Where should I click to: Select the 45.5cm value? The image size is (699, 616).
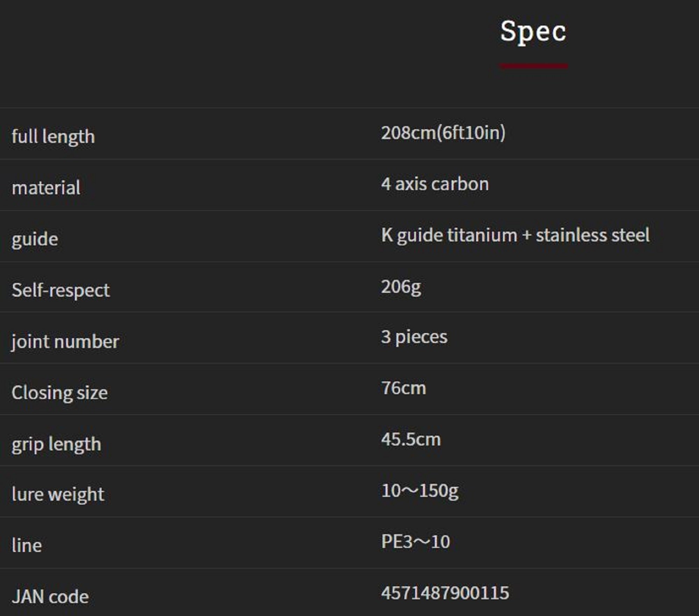411,440
